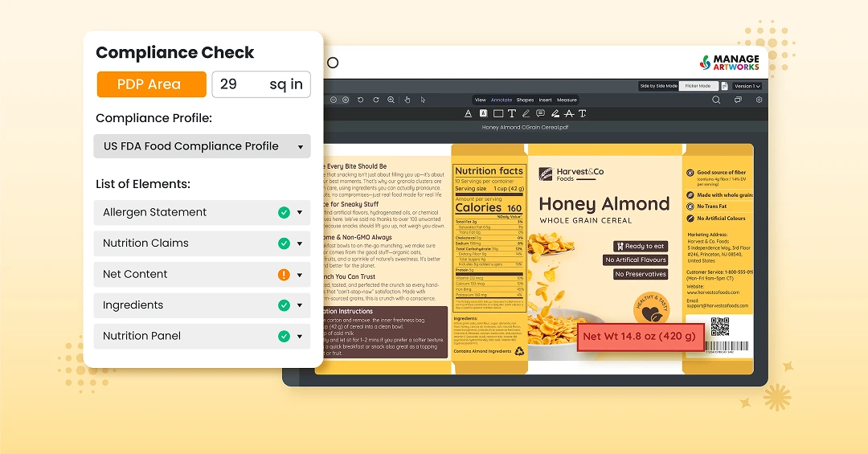This screenshot has height=454, width=868.
Task: Expand the Allergen Statement row
Action: coord(300,213)
